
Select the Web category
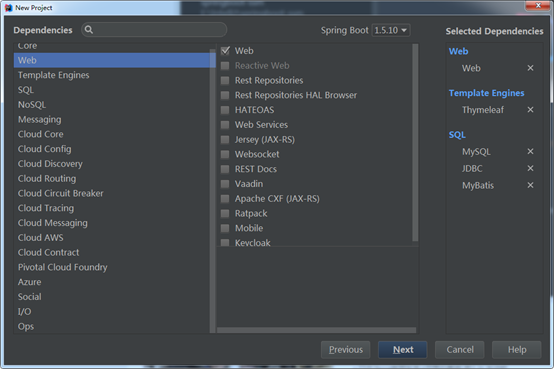tap(113, 60)
